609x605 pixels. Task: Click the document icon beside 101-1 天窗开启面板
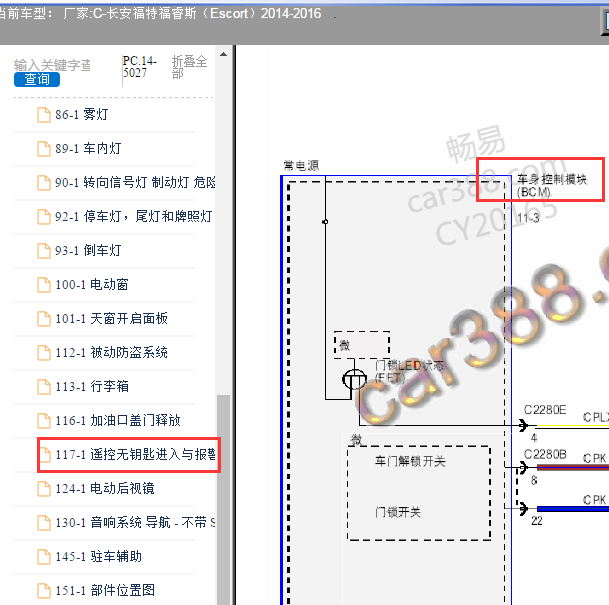(x=44, y=319)
